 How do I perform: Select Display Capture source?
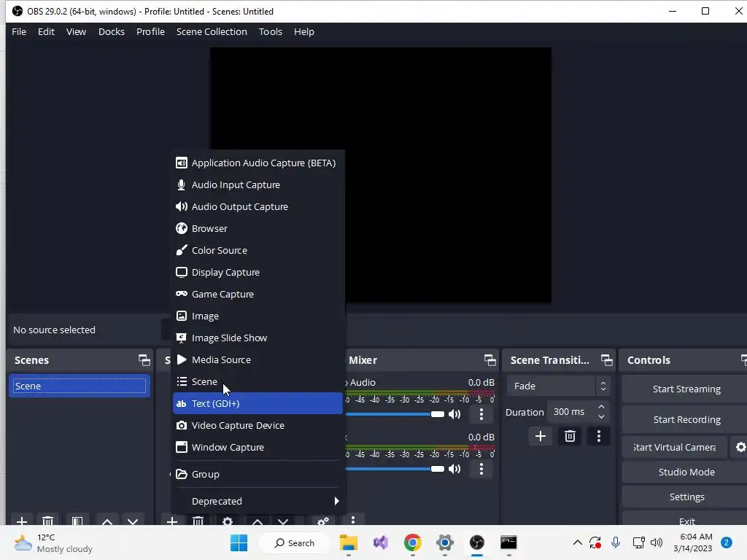[258, 273]
